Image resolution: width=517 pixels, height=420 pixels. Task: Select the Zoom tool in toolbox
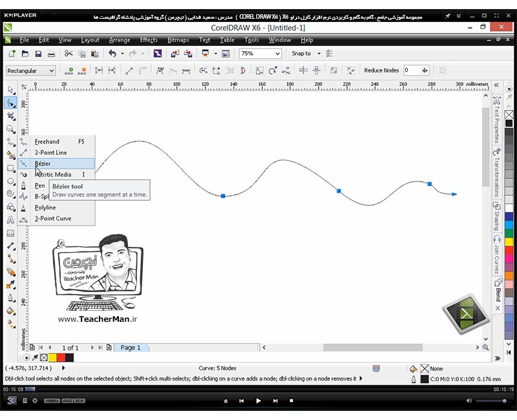point(10,129)
